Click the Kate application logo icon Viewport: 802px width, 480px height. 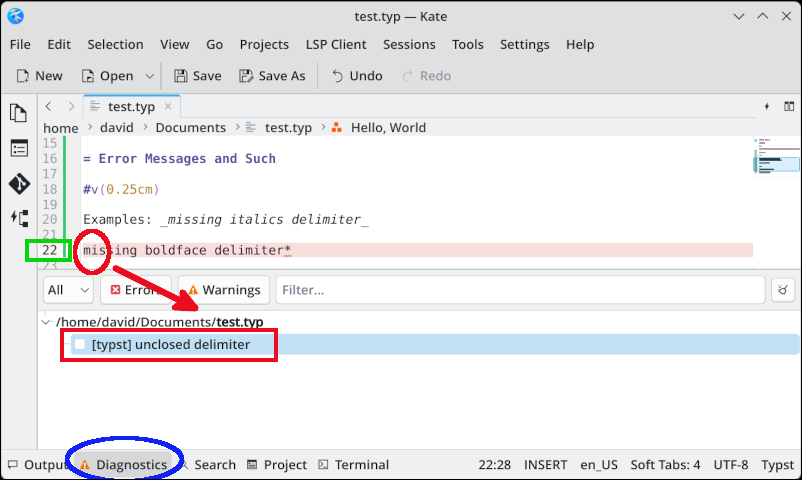[x=15, y=16]
